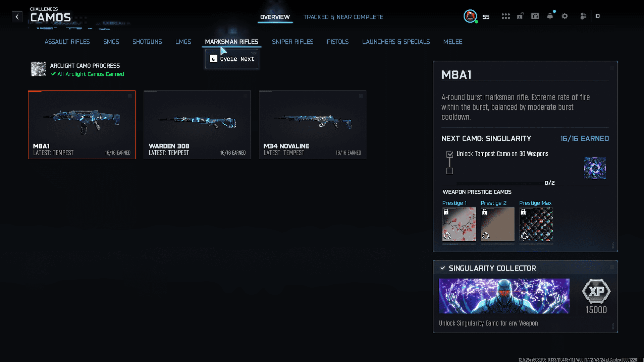
Task: Select the Warden 308 weapon card
Action: coord(197,125)
